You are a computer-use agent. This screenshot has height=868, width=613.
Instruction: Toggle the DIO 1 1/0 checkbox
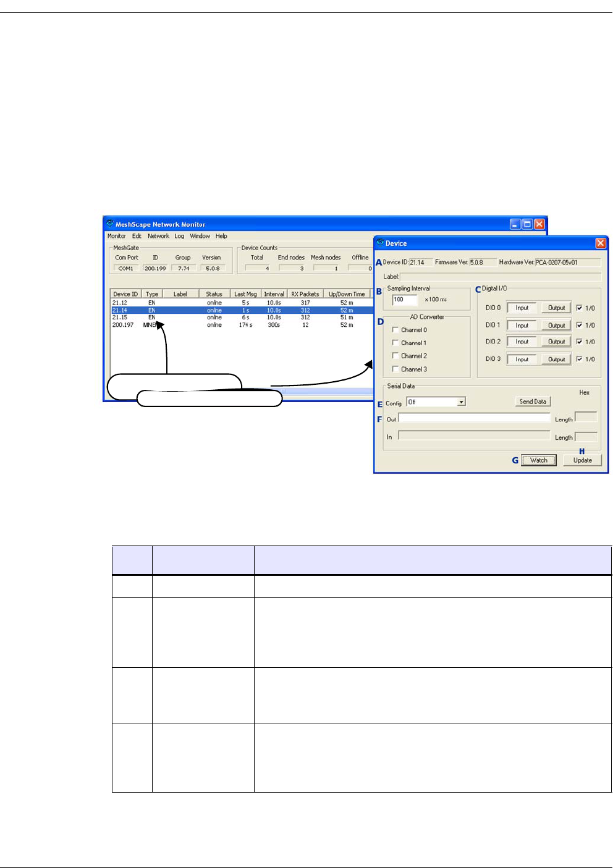579,325
